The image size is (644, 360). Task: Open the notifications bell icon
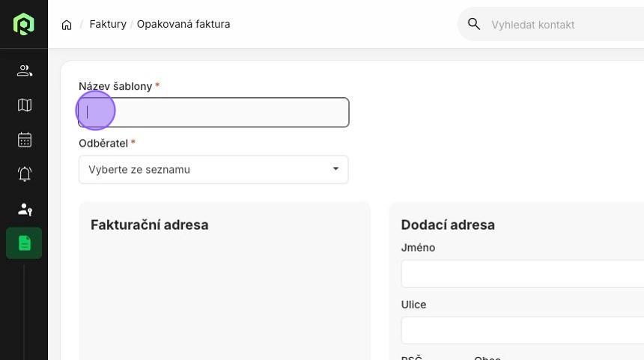pyautogui.click(x=25, y=174)
